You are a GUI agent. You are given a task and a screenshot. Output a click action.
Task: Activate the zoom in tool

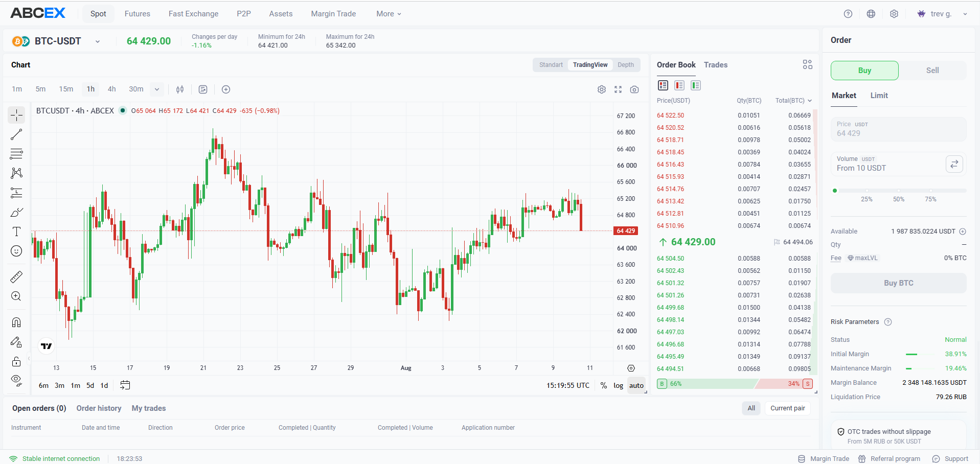coord(16,296)
